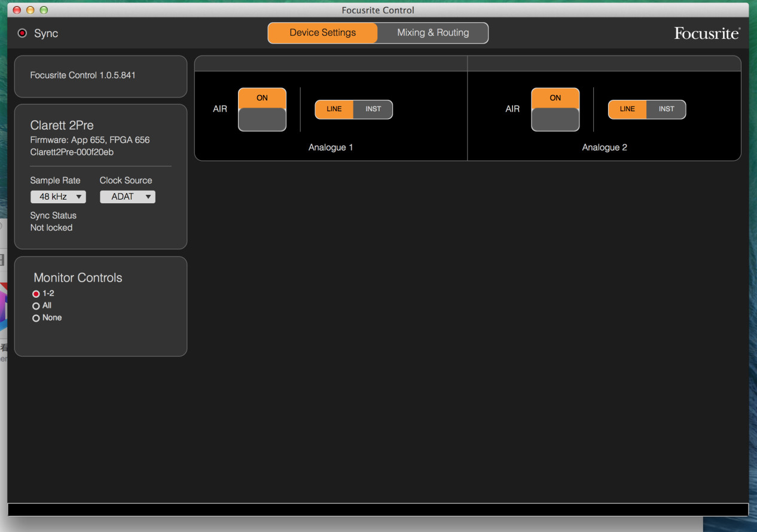This screenshot has width=757, height=532.
Task: Switch to Device Settings tab
Action: tap(323, 33)
